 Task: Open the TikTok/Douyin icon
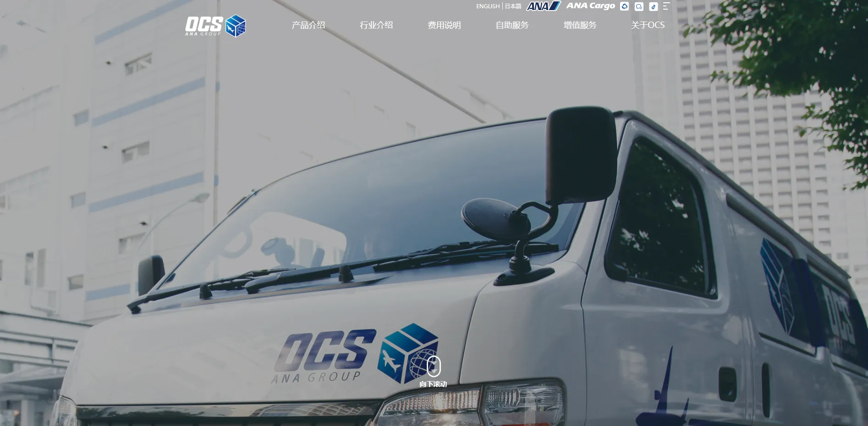(654, 6)
